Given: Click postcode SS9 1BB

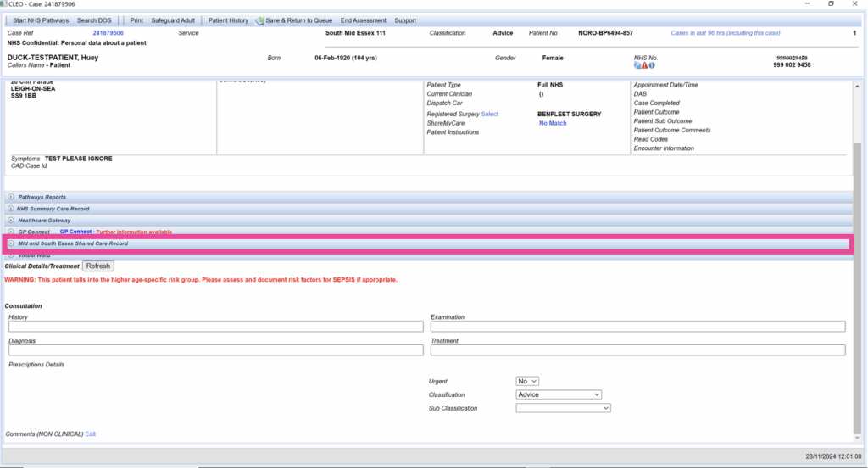Looking at the screenshot, I should 23,96.
